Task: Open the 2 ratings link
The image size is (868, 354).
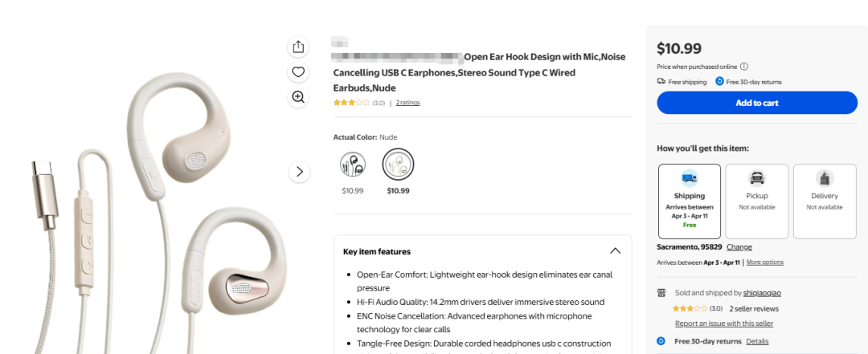Action: pyautogui.click(x=407, y=103)
